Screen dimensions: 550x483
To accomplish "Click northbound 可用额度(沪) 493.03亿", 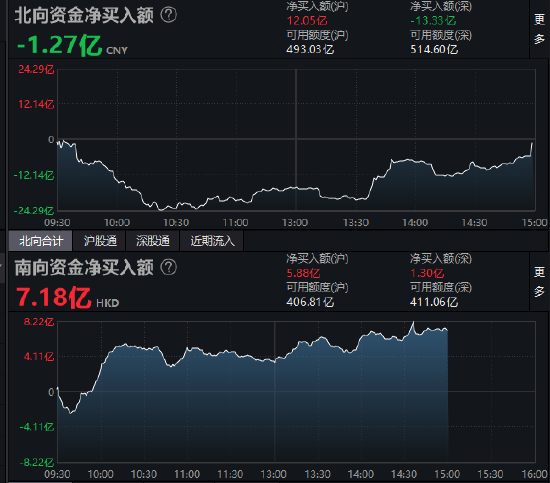I will [310, 49].
